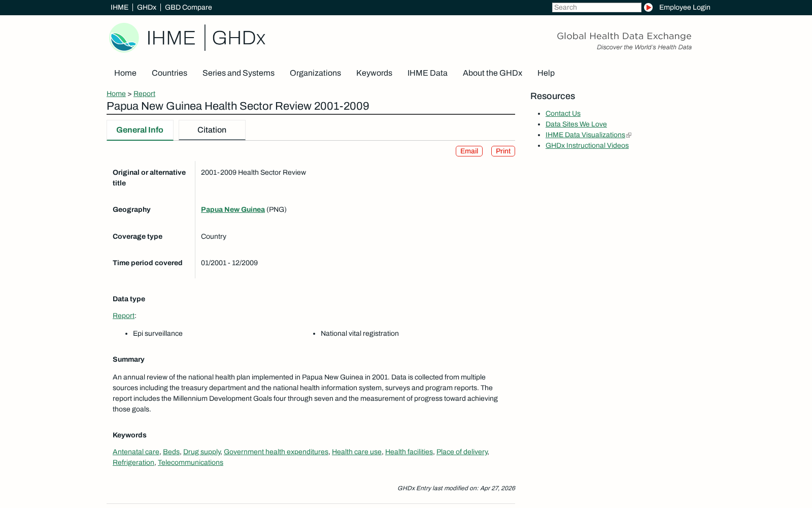Open Antenatal care keyword link

(x=136, y=452)
